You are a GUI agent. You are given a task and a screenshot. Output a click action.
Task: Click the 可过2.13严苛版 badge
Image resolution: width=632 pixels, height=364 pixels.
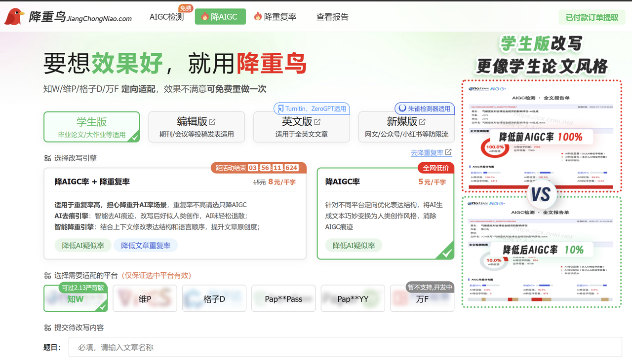pos(82,288)
